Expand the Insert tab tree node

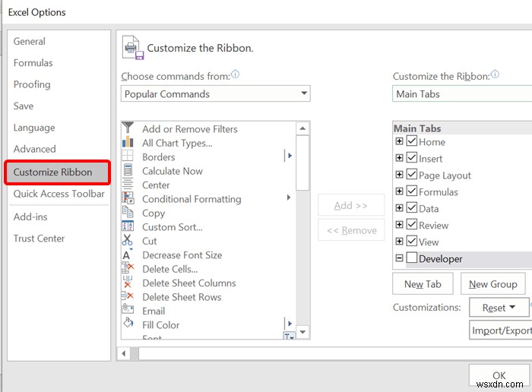[399, 158]
